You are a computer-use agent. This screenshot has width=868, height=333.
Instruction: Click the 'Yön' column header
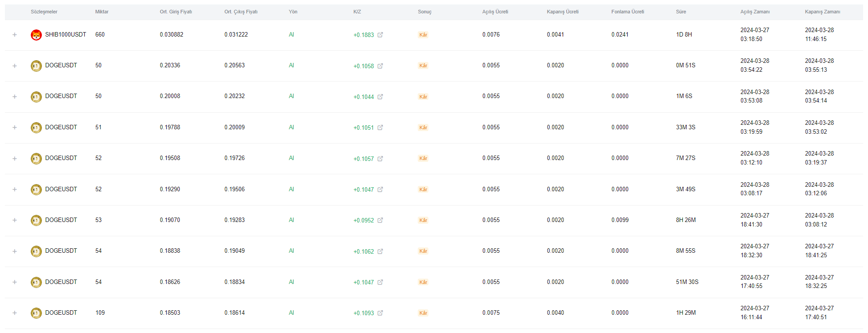293,12
